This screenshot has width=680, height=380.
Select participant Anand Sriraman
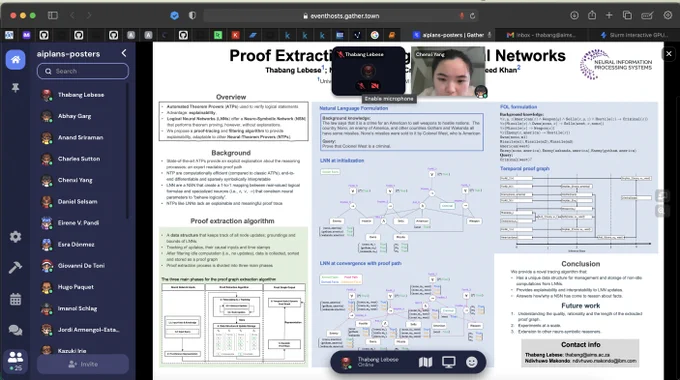pos(81,137)
